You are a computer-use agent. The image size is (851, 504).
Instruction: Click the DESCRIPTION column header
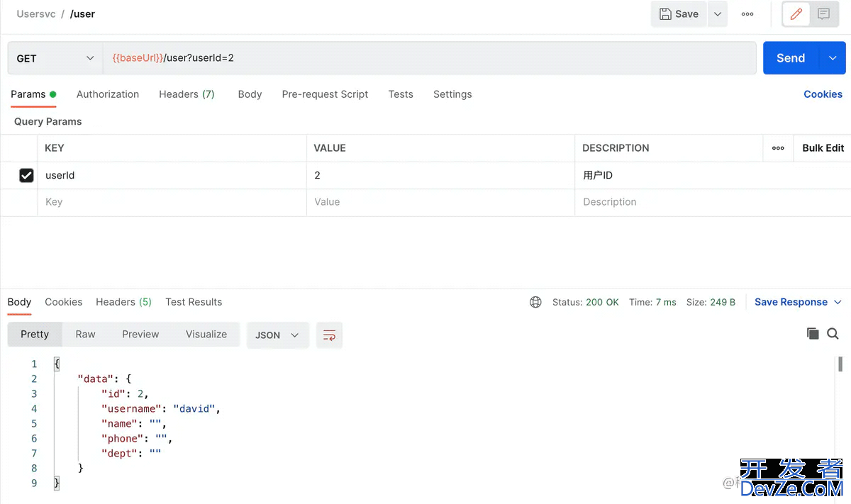coord(616,148)
